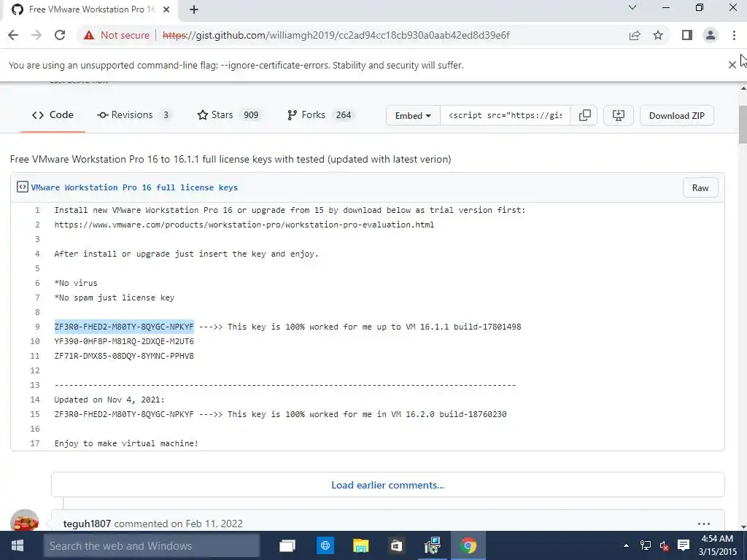Viewport: 747px width, 560px height.
Task: Expand the Embed dropdown
Action: [413, 116]
